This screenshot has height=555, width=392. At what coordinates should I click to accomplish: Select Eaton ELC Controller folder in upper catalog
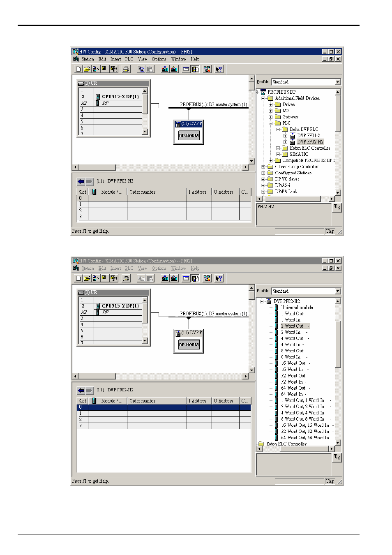point(310,148)
